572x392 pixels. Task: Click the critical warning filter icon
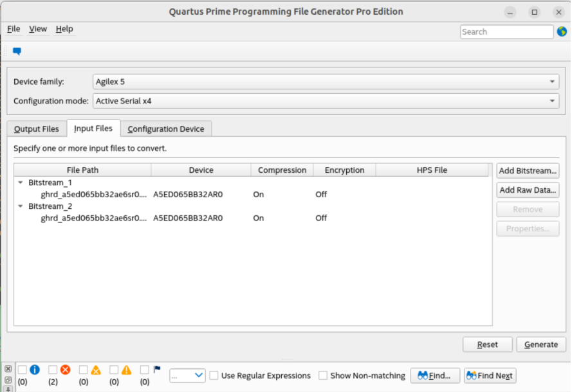96,370
